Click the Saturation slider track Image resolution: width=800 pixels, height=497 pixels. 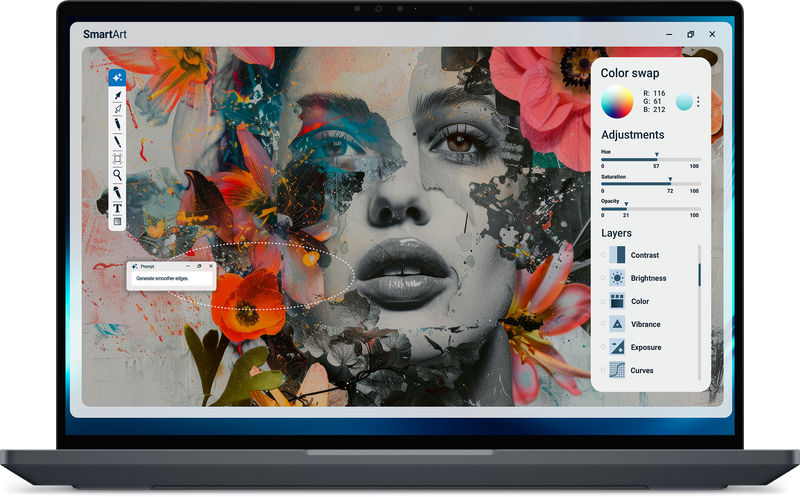(651, 184)
